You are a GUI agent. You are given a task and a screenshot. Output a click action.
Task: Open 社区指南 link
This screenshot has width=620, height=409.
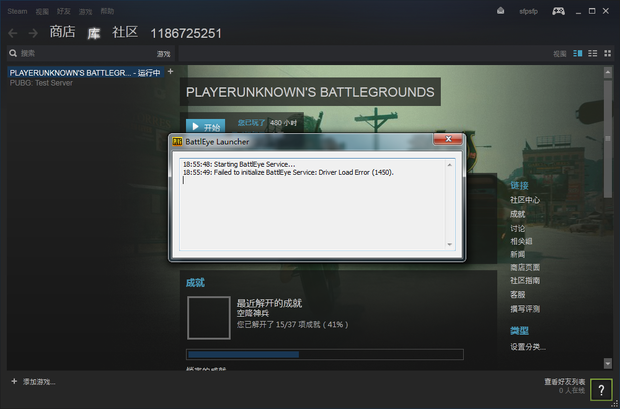click(x=525, y=280)
